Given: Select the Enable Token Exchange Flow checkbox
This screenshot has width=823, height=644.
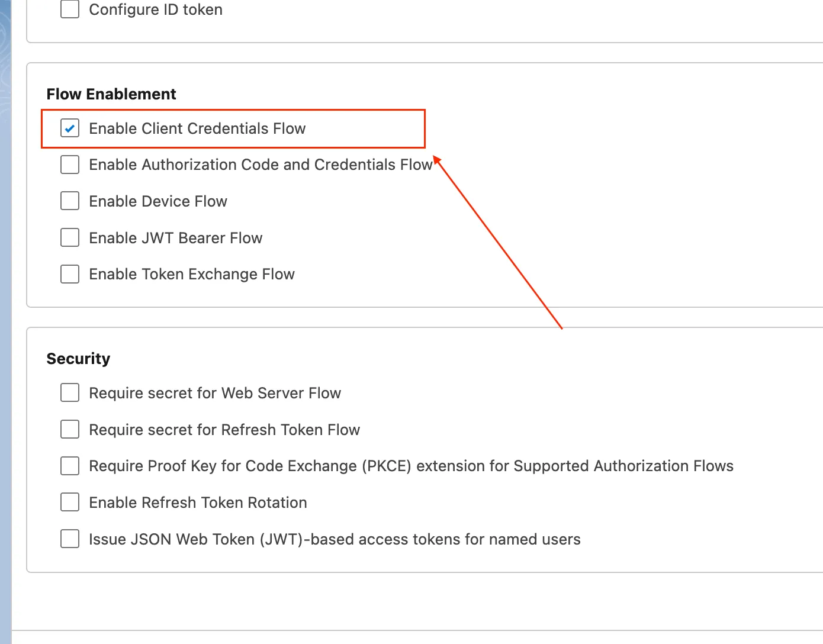Looking at the screenshot, I should tap(70, 274).
